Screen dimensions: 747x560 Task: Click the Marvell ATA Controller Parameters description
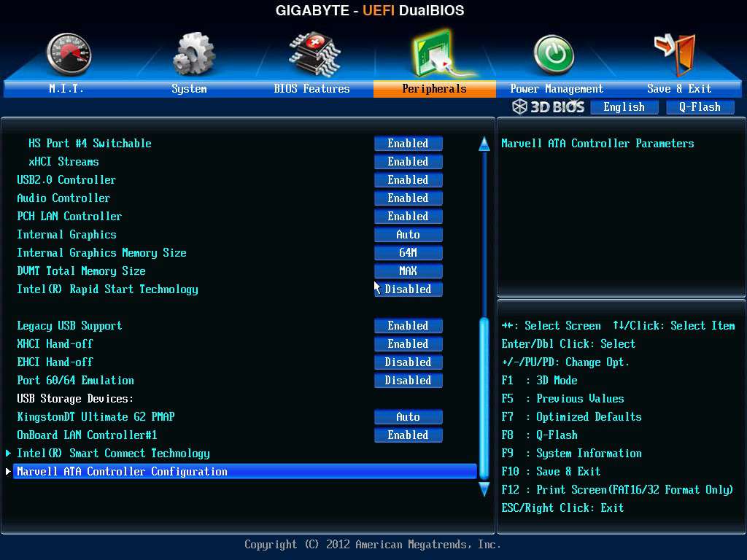tap(598, 144)
